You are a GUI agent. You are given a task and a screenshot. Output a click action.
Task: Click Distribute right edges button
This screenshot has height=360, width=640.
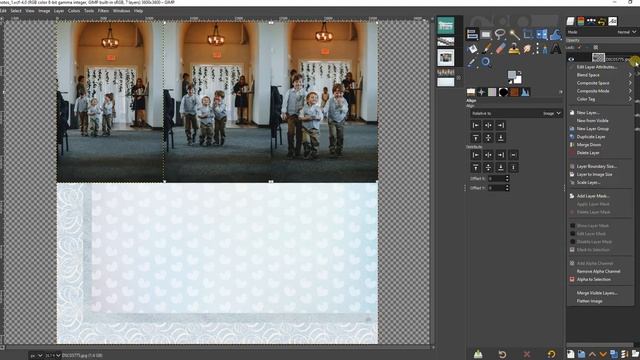(x=500, y=155)
